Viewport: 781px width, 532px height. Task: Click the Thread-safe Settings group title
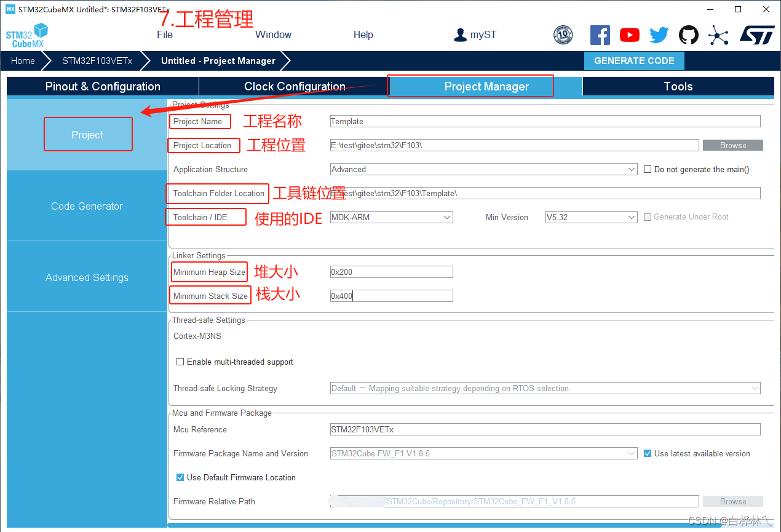pyautogui.click(x=208, y=320)
